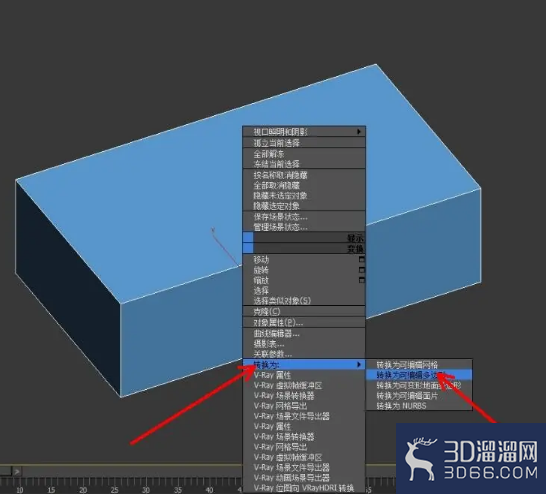Click frame 10 on the timeline
546x494 pixels.
point(20,489)
